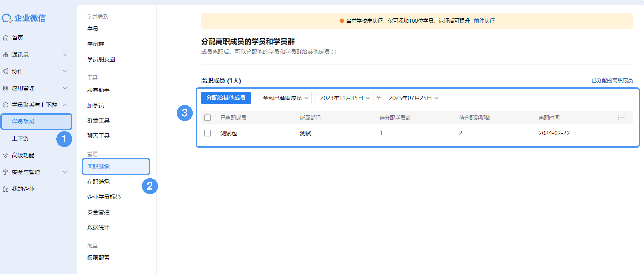Click the 测试包 member name
Screen dimensions: 644x274
tap(229, 133)
